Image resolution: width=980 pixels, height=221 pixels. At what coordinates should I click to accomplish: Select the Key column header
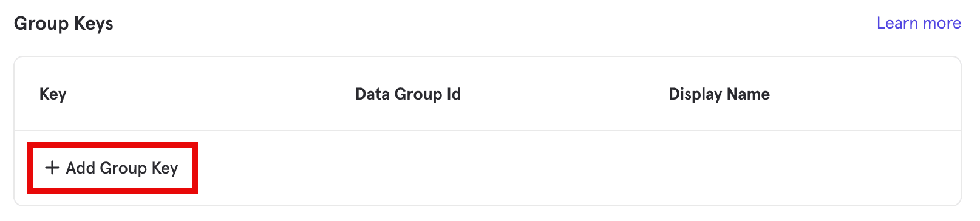tap(53, 94)
